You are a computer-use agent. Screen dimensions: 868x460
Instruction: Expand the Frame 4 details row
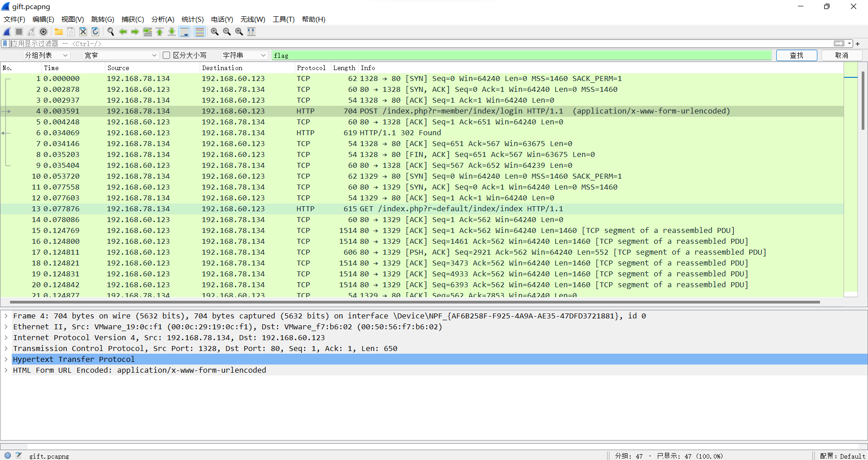coord(6,316)
